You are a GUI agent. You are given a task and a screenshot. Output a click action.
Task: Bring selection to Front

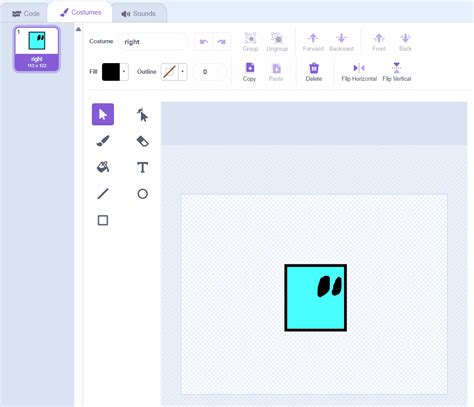coord(379,42)
